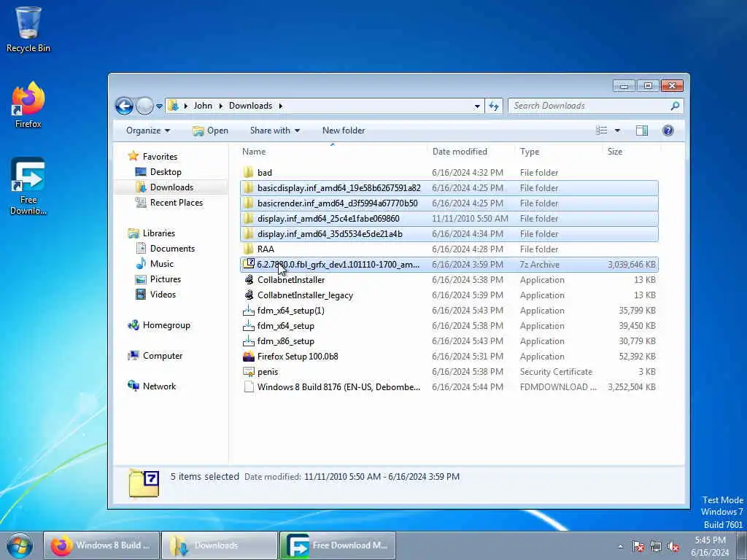Refresh the Downloads folder view

[x=494, y=106]
